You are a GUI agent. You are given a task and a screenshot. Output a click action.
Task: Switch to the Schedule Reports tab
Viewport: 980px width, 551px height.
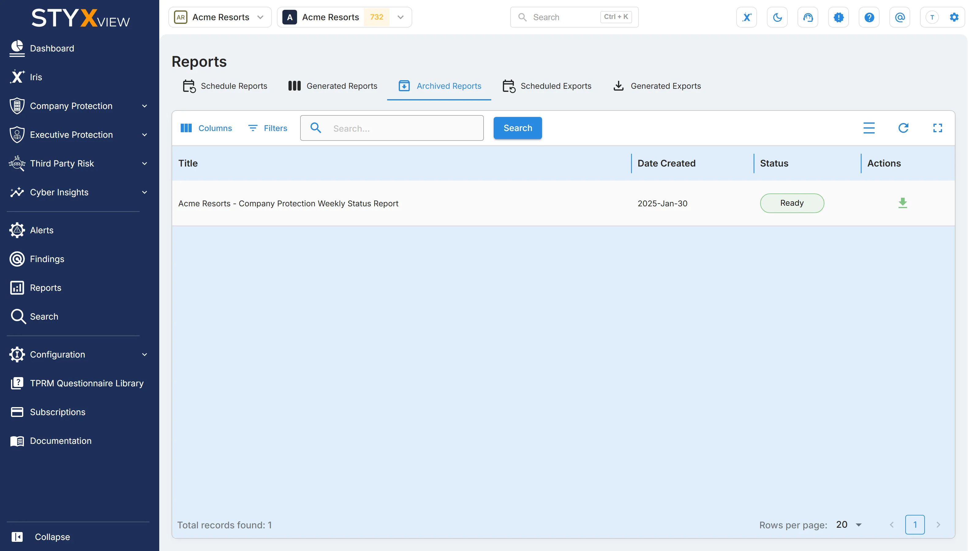click(225, 86)
